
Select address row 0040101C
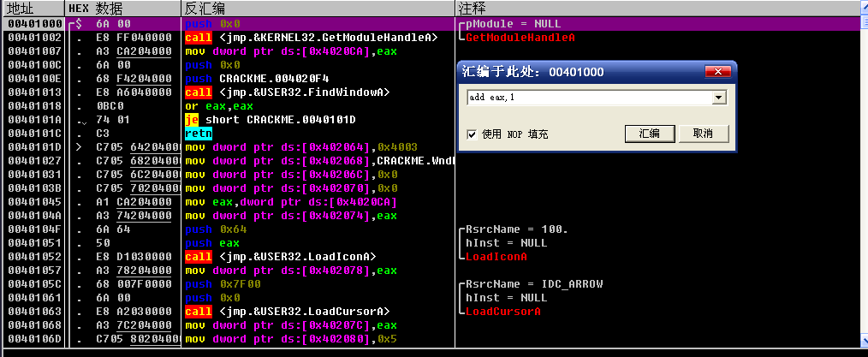(33, 134)
